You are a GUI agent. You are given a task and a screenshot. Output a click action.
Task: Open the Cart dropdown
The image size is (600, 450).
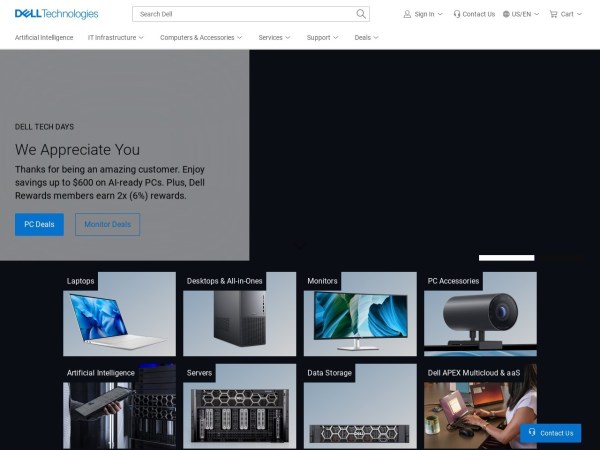click(565, 14)
